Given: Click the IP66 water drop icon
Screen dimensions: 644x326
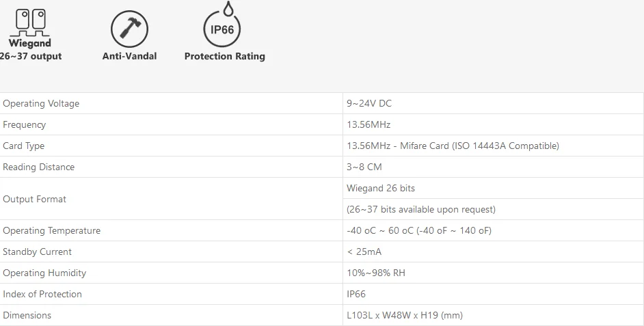Looking at the screenshot, I should coord(222,24).
